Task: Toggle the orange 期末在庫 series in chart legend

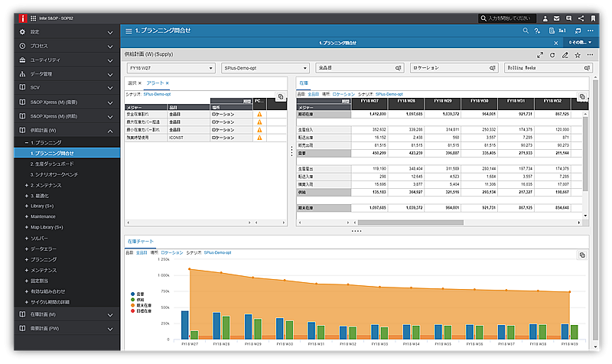Action: coord(141,305)
